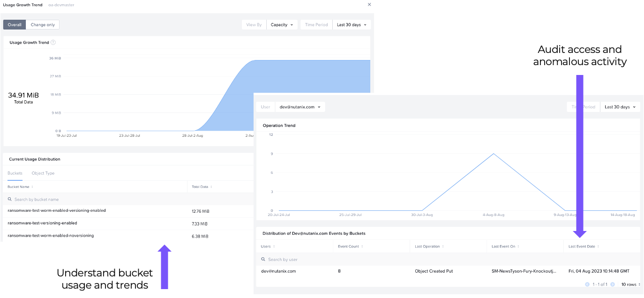Sort the Last Event Date column
Screen dimensions: 644x298
(598, 246)
